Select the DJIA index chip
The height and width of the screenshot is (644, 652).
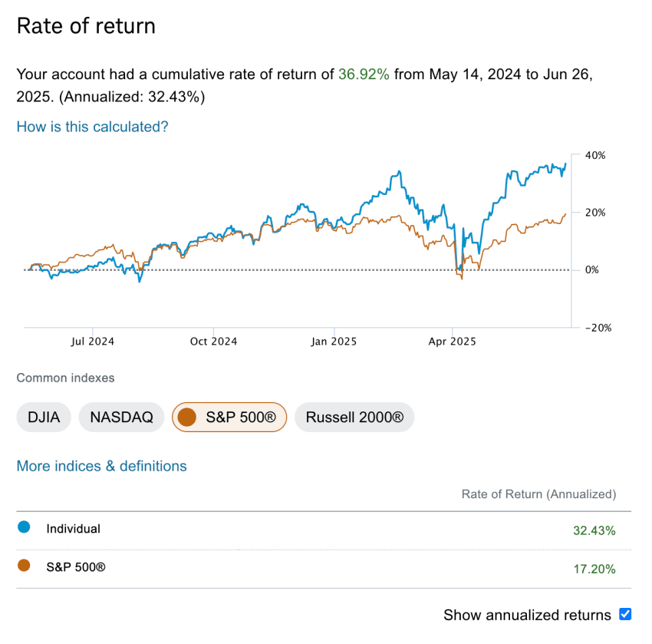[x=44, y=418]
